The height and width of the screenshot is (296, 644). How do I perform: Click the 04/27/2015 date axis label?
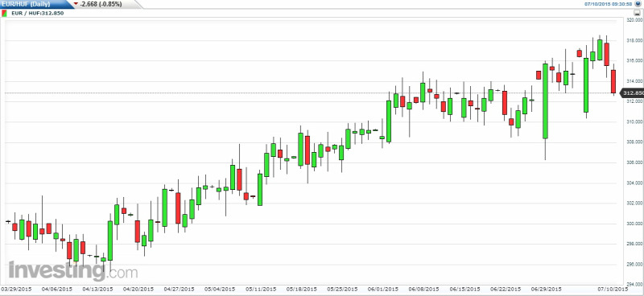(179, 290)
